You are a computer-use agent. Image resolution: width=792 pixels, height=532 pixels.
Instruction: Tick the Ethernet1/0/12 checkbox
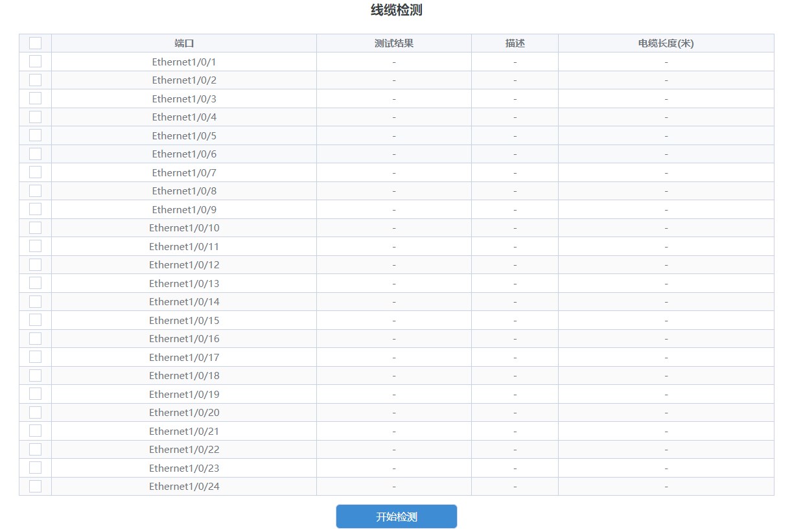35,264
